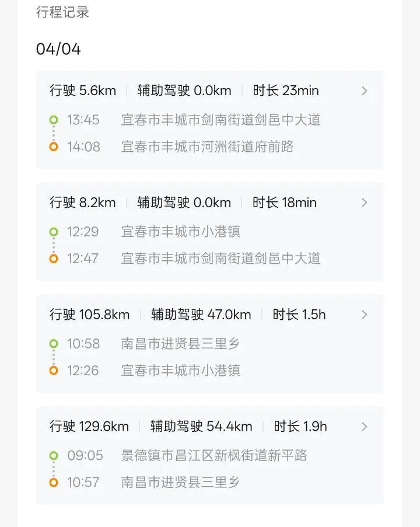The height and width of the screenshot is (527, 420).
Task: Expand the 105.8km trip chevron arrow
Action: click(x=365, y=315)
